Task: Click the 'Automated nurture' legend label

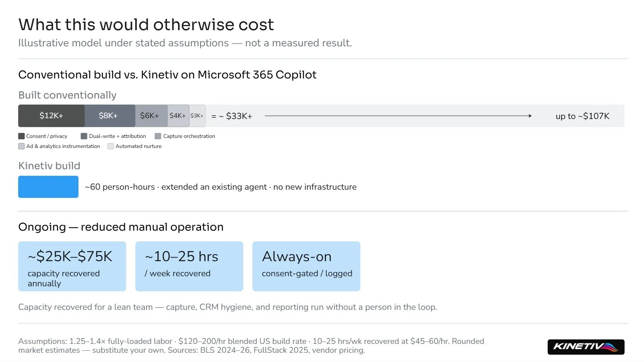Action: point(138,146)
